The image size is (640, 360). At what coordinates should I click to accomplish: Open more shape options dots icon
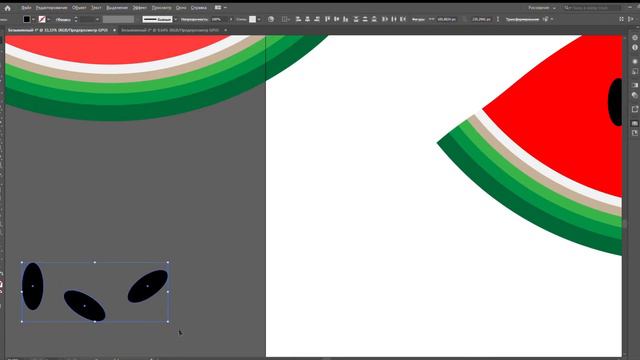[x=498, y=19]
